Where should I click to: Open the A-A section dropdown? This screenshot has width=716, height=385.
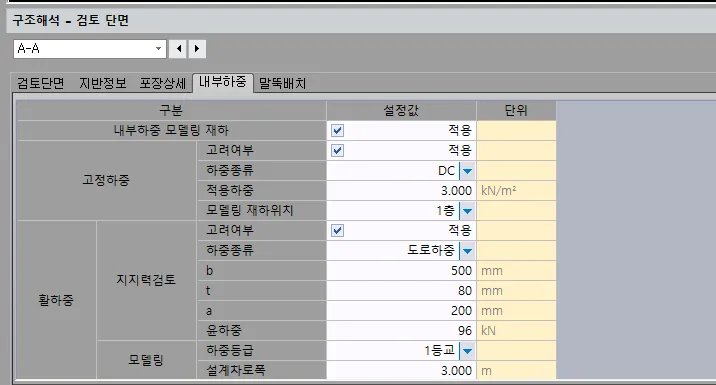coord(158,48)
